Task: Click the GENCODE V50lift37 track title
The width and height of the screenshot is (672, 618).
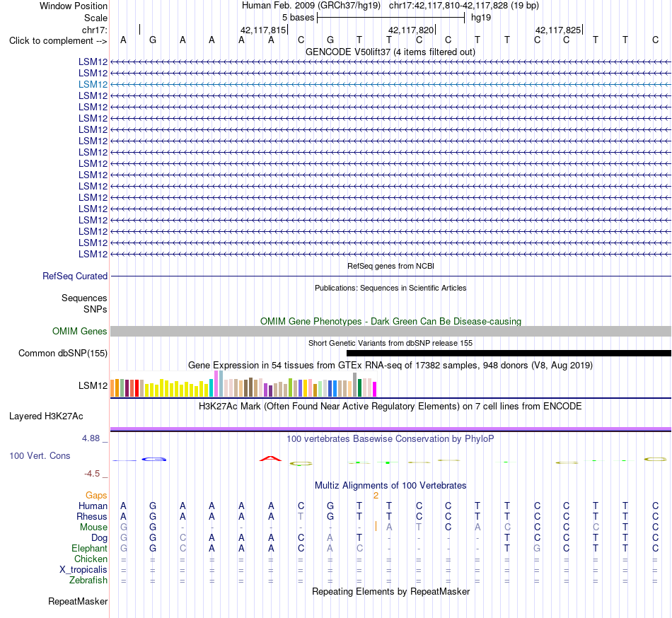Action: 390,52
